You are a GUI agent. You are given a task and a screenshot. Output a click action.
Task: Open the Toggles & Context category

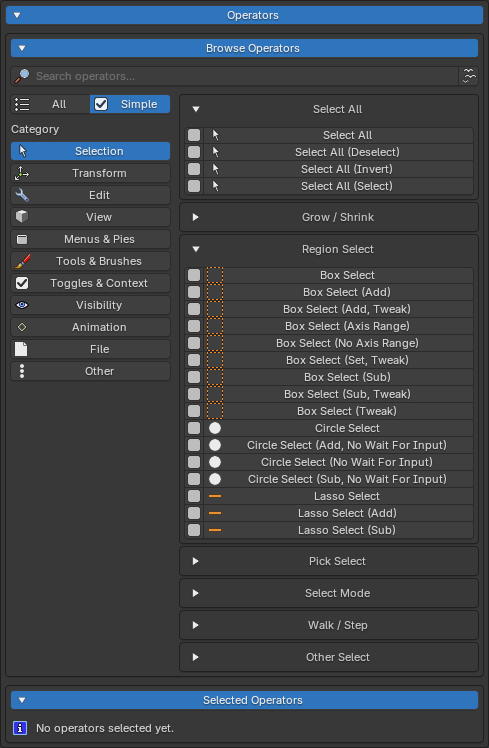(91, 283)
